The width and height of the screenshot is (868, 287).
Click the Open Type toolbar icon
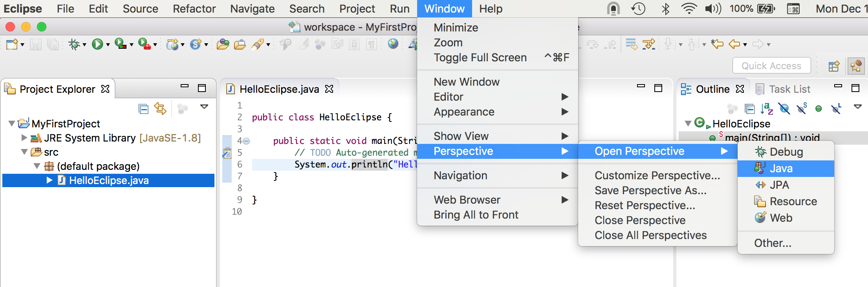[x=223, y=44]
